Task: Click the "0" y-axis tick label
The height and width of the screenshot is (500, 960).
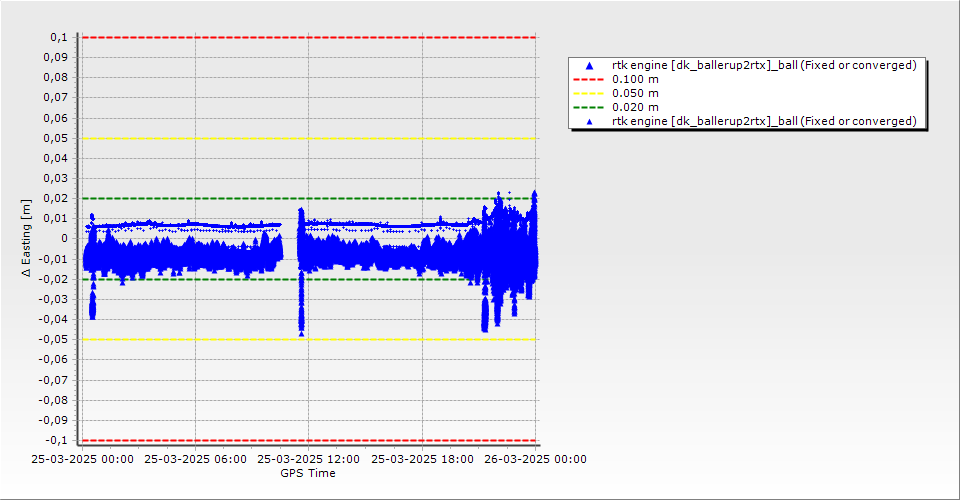Action: pos(65,239)
